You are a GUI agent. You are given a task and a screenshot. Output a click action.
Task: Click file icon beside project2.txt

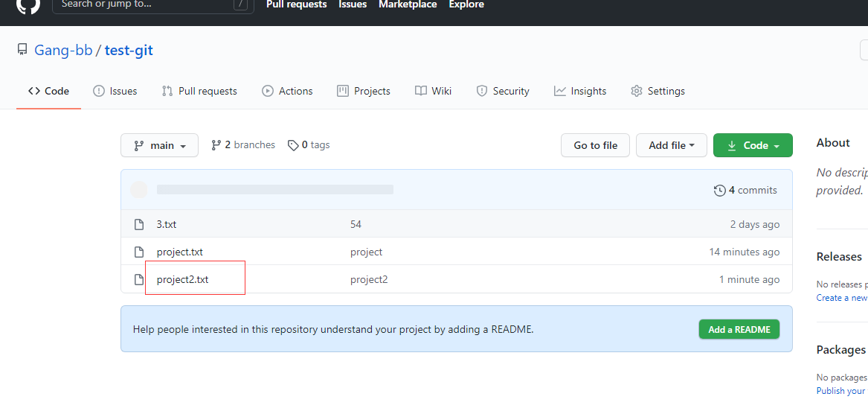pyautogui.click(x=140, y=280)
